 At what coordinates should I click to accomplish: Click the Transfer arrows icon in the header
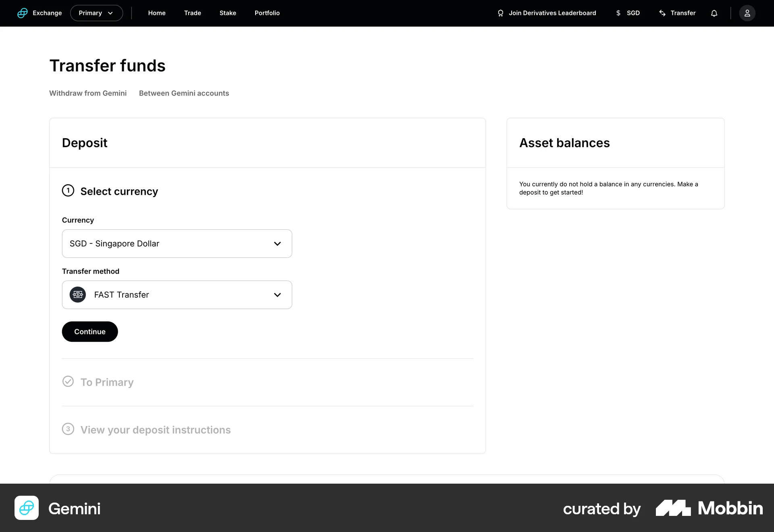coord(662,13)
